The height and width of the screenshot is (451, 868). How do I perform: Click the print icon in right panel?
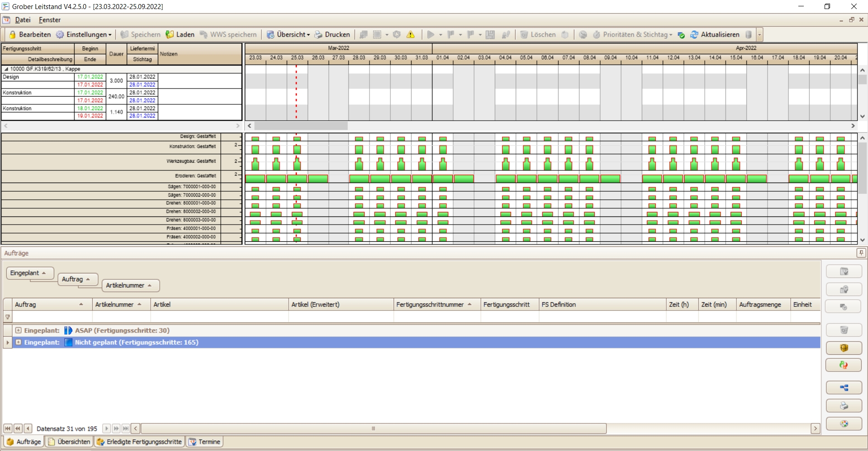(844, 406)
